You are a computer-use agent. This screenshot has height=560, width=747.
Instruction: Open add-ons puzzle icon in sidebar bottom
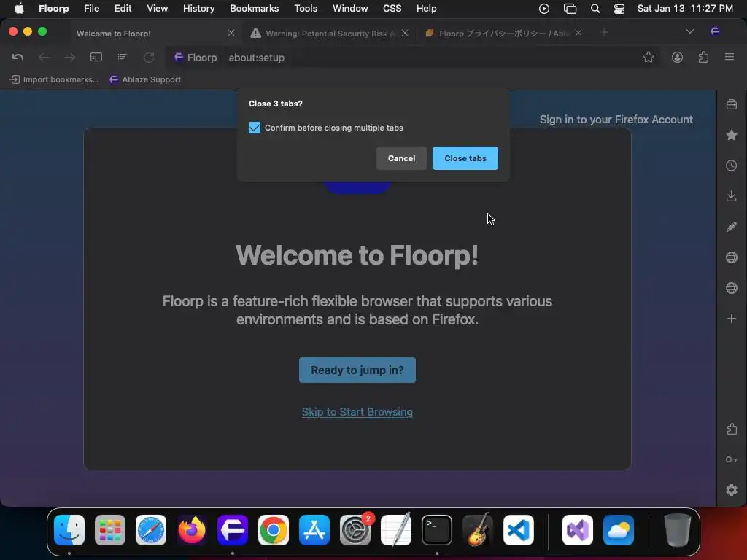point(731,429)
